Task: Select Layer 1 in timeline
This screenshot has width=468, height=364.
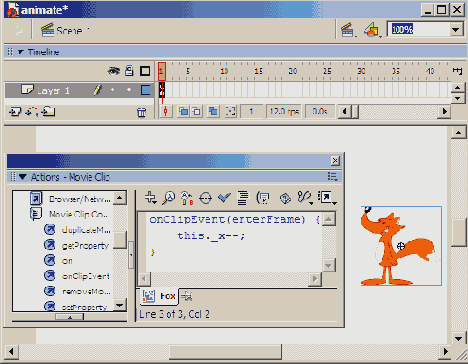Action: click(53, 90)
